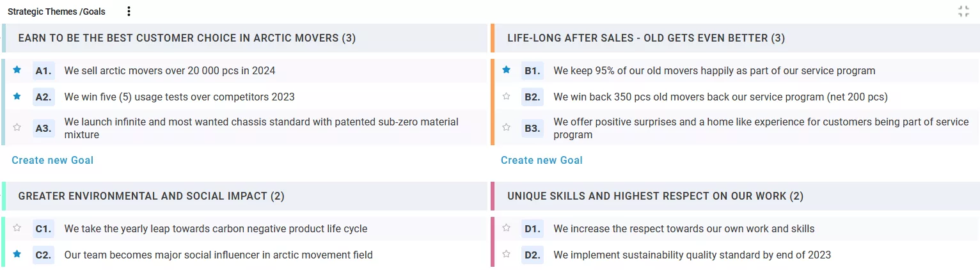
Task: Unstar goal A2 favorite star
Action: 17,96
